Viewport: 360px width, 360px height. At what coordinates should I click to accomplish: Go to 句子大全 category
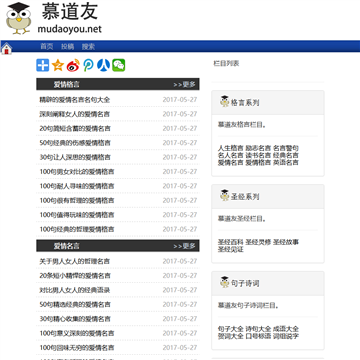coord(231,329)
